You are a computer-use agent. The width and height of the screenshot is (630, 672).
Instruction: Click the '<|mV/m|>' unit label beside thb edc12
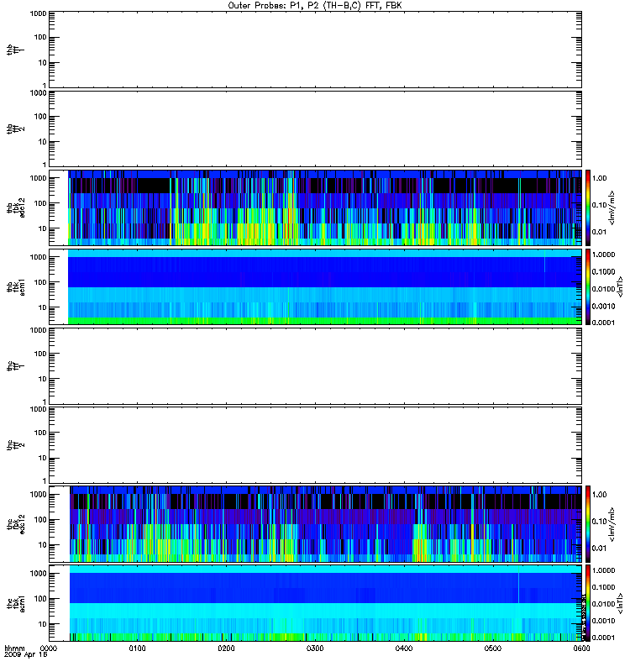point(612,208)
